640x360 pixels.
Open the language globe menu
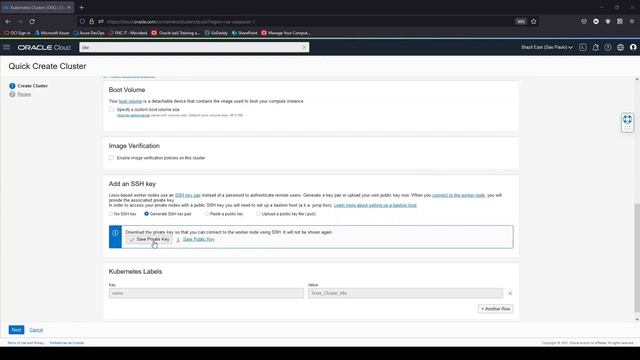pos(620,47)
